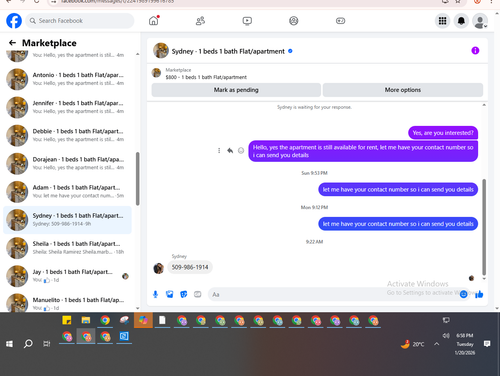Screen dimensions: 500x376
Task: Attach a photo with the image icon
Action: click(170, 294)
